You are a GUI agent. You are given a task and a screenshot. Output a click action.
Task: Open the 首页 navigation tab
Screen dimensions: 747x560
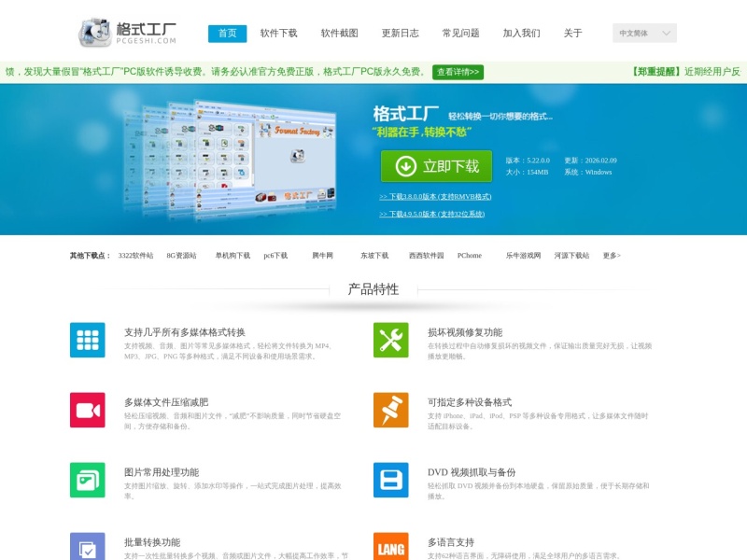pos(227,34)
